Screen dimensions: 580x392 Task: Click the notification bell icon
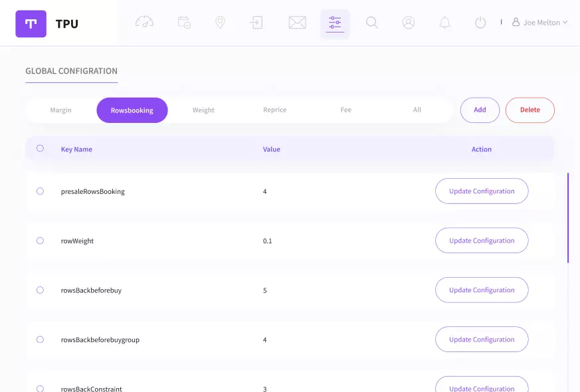444,23
